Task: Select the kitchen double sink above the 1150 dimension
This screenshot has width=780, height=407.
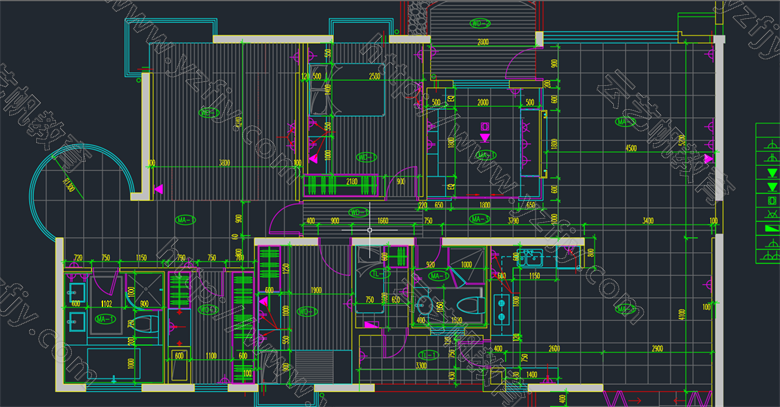Action: coord(528,259)
